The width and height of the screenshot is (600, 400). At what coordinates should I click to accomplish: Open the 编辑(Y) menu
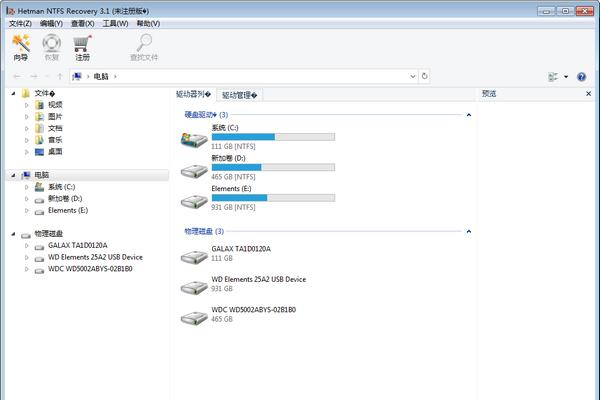[x=51, y=24]
